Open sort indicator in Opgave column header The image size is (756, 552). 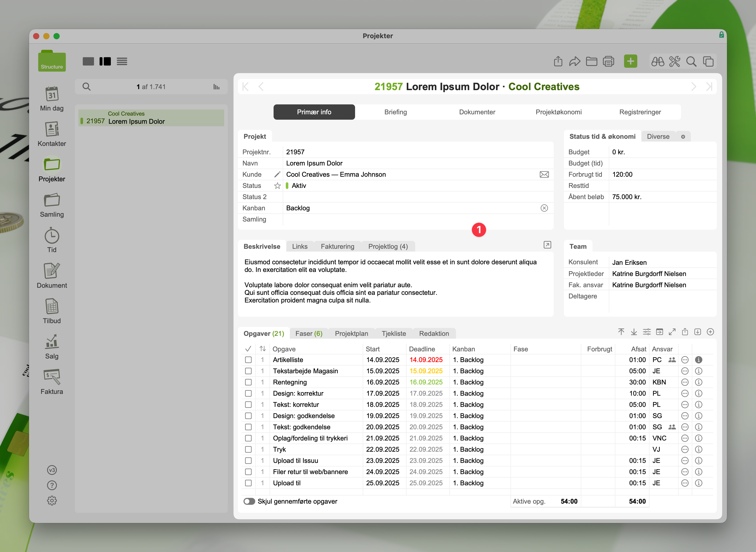tap(263, 349)
